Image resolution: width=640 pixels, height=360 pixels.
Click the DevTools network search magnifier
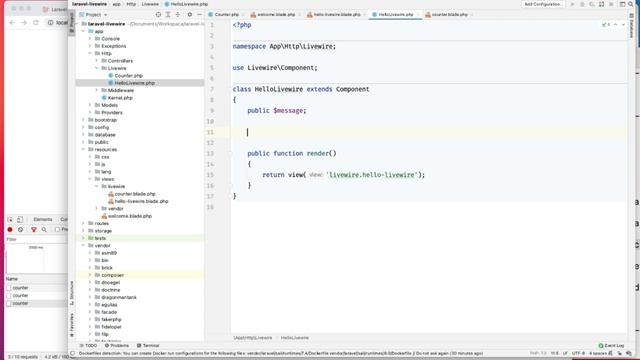(44, 230)
